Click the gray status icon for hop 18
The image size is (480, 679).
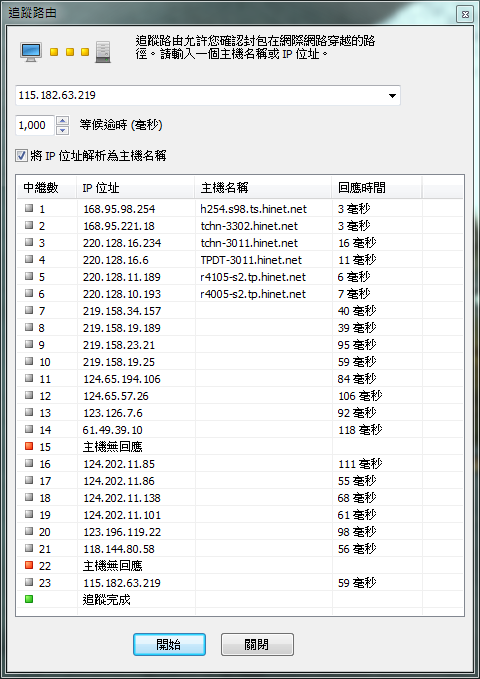pos(29,497)
